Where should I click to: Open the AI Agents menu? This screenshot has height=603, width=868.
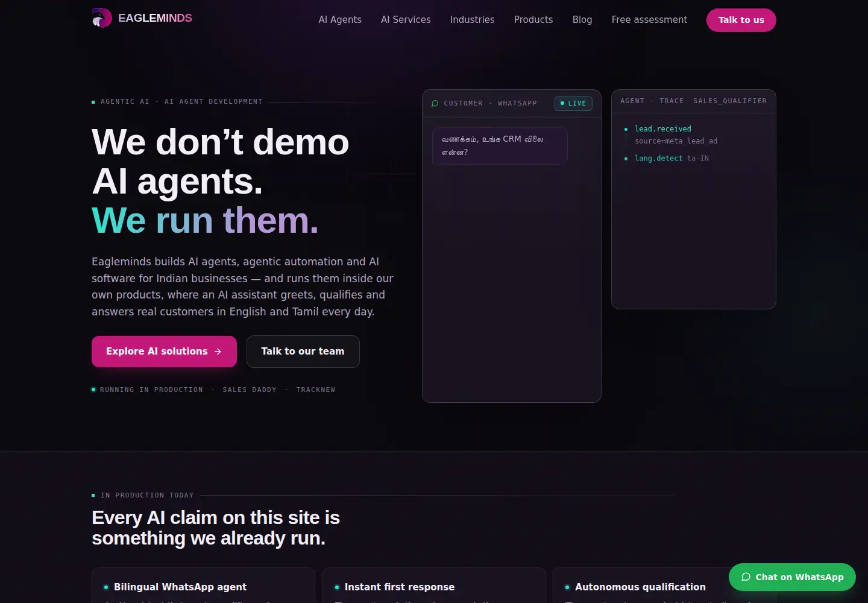click(340, 20)
